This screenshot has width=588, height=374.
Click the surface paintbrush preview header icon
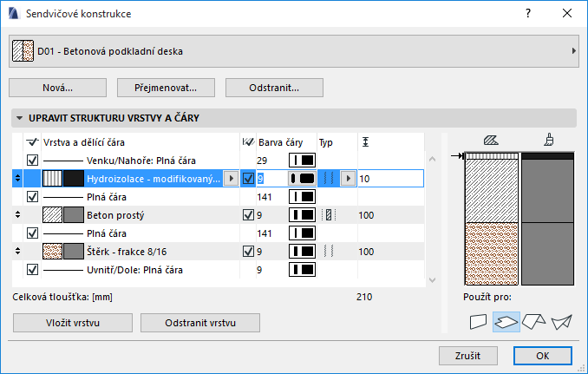[x=549, y=140]
